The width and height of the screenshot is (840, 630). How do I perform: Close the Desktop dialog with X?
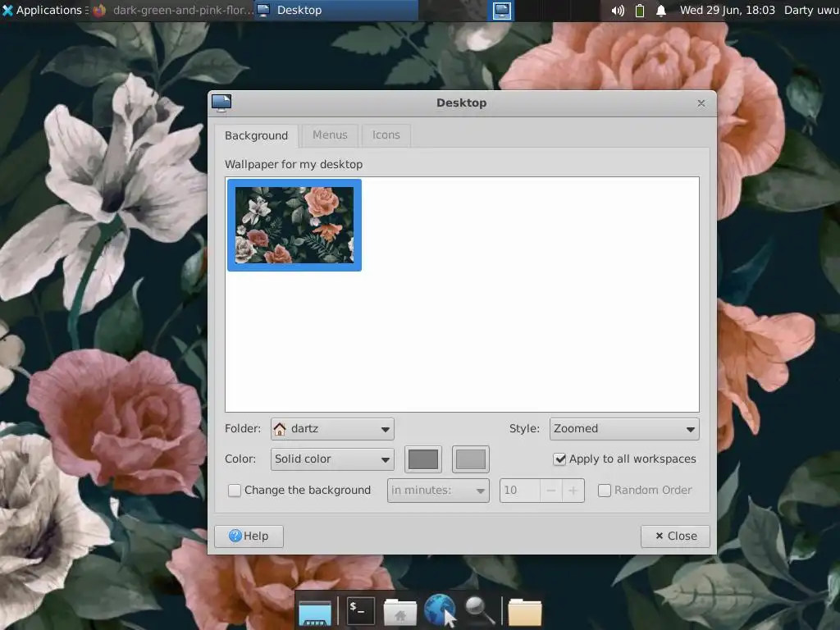[701, 103]
